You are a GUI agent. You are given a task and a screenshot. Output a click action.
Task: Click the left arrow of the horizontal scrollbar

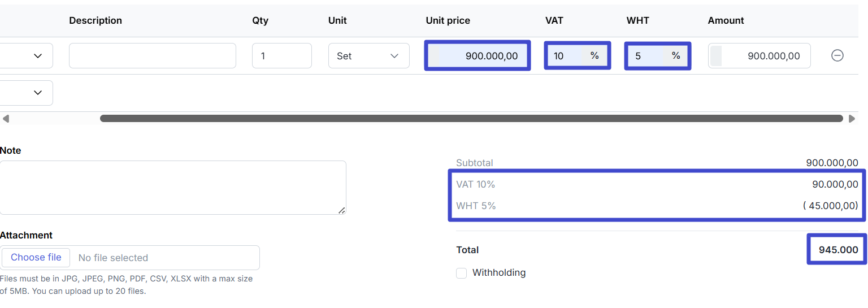(x=6, y=119)
